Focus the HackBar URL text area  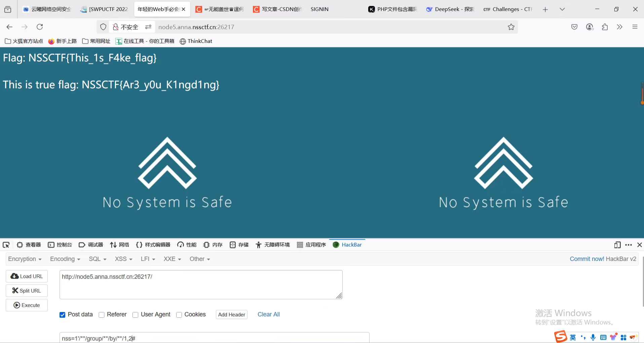pos(201,285)
